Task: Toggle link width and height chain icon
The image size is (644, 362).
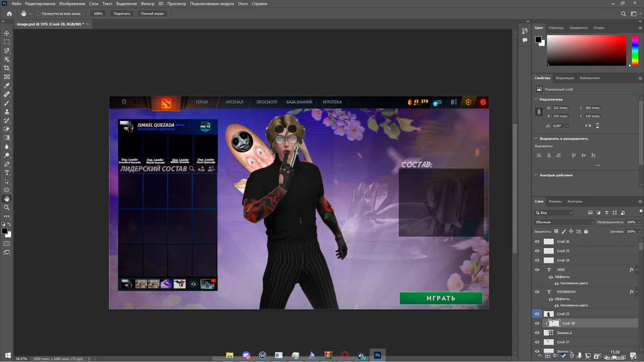Action: click(x=539, y=112)
